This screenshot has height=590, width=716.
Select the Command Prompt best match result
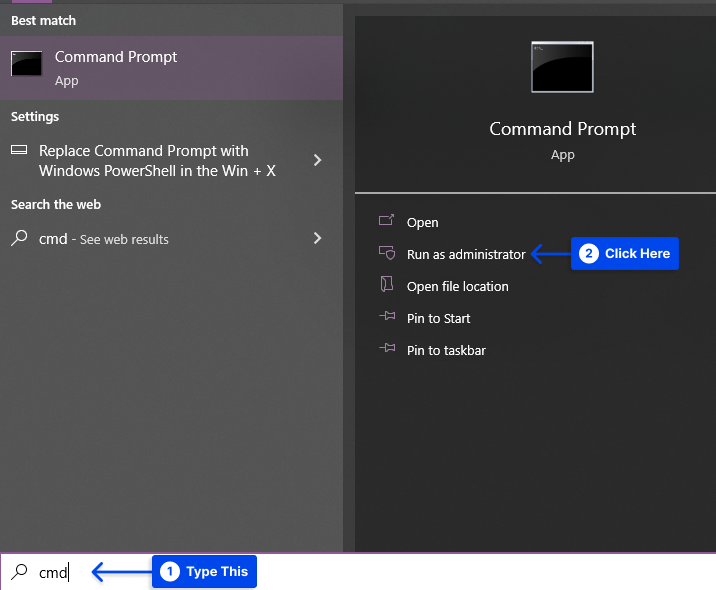[171, 68]
